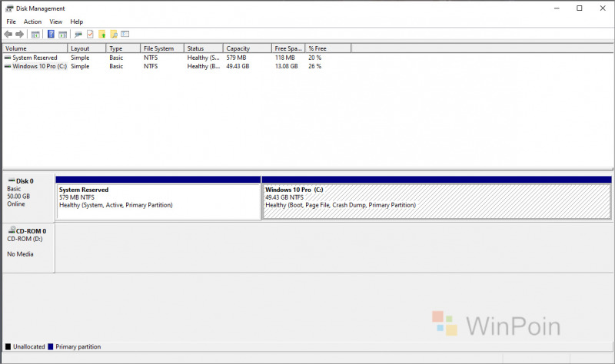The height and width of the screenshot is (364, 615).
Task: Click the blue Primary partition legend swatch
Action: click(x=50, y=347)
